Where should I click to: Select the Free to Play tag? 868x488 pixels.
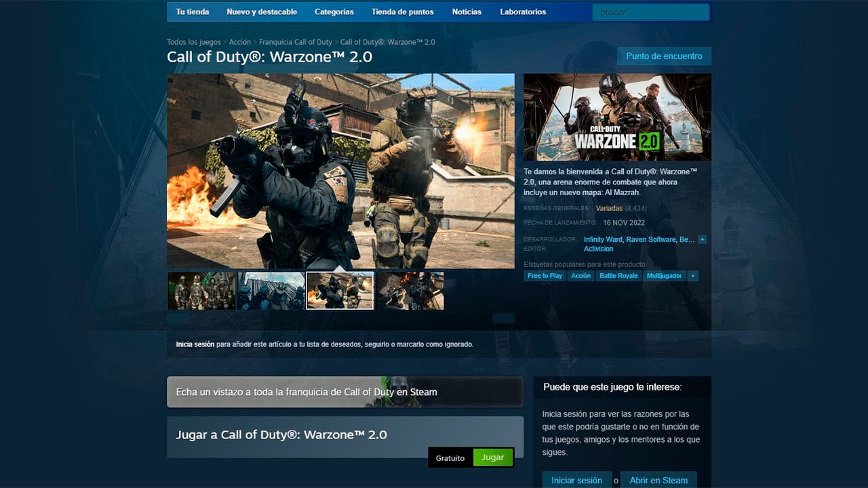point(544,276)
